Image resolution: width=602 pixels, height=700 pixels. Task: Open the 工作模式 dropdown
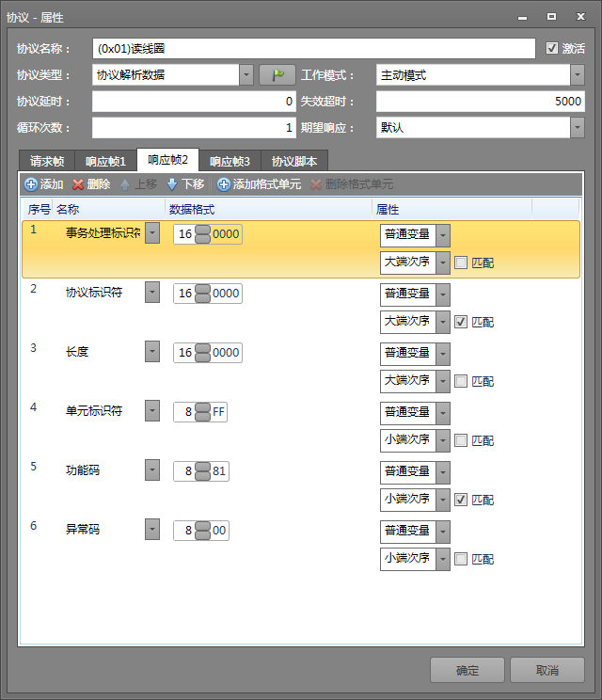tap(578, 75)
